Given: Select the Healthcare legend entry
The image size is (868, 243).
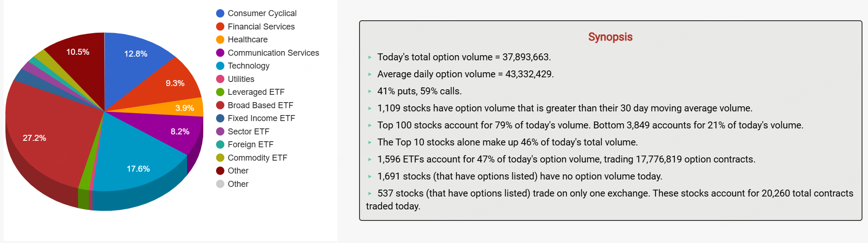Looking at the screenshot, I should pos(247,40).
